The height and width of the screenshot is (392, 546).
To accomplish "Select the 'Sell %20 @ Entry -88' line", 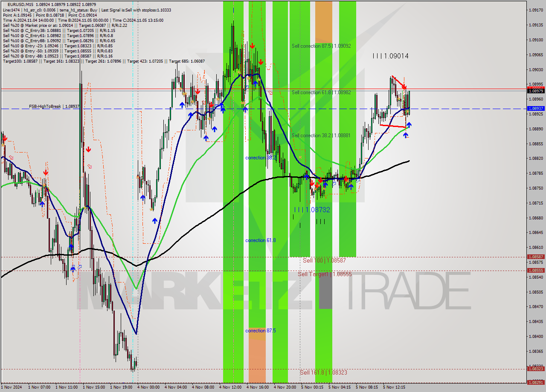I will (58, 56).
